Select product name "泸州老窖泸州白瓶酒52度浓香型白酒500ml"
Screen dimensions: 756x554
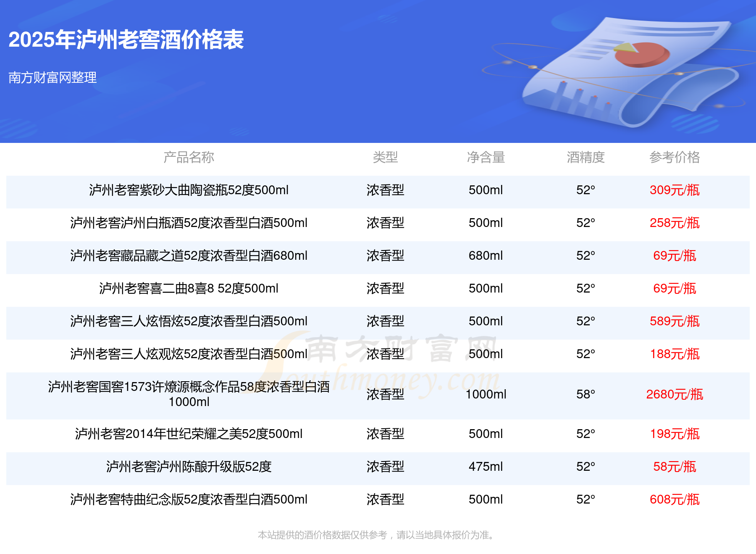[x=189, y=223]
